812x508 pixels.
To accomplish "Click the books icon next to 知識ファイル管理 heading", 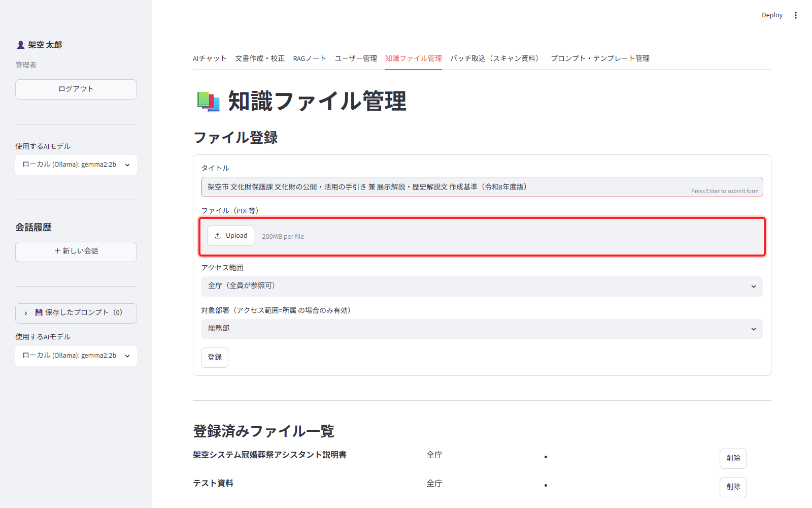I will coord(208,102).
